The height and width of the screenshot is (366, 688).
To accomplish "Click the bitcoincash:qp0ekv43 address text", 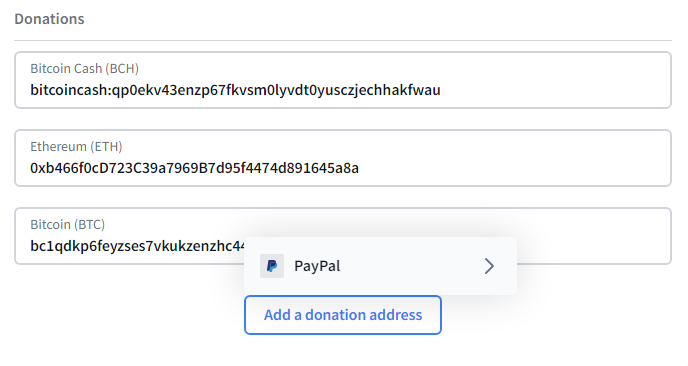I will 235,90.
